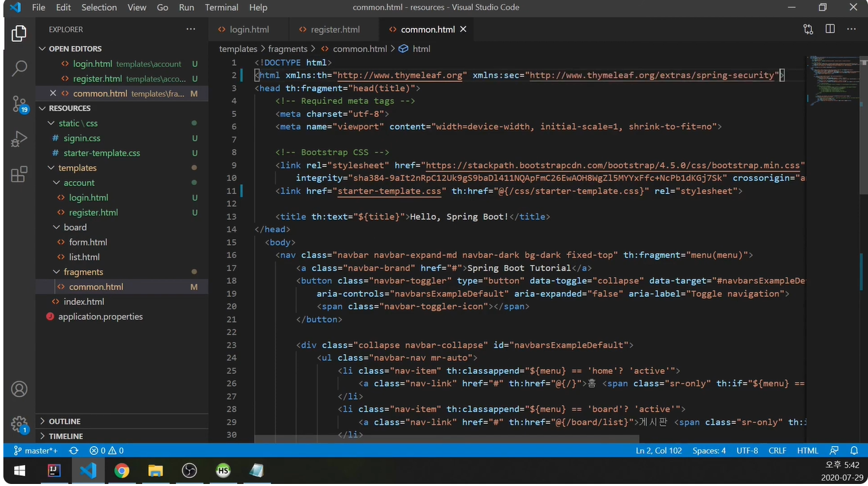The width and height of the screenshot is (868, 486).
Task: Close the common.html editor tab
Action: (x=463, y=30)
